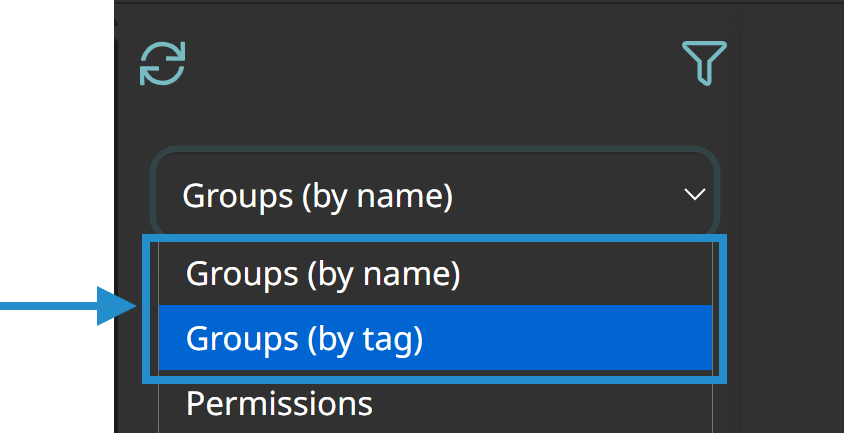Screen dimensions: 844x433
Task: Tap the dropdown's arrow icon
Action: (x=694, y=194)
